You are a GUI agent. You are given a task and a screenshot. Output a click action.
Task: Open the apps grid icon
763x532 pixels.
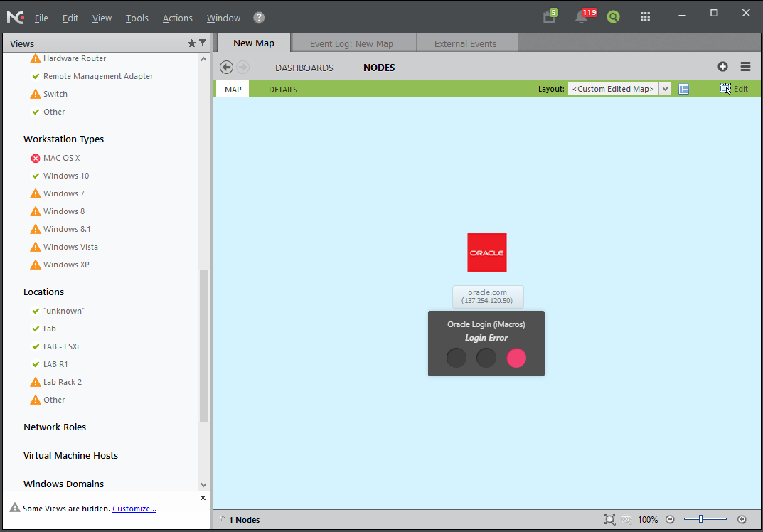pos(645,17)
